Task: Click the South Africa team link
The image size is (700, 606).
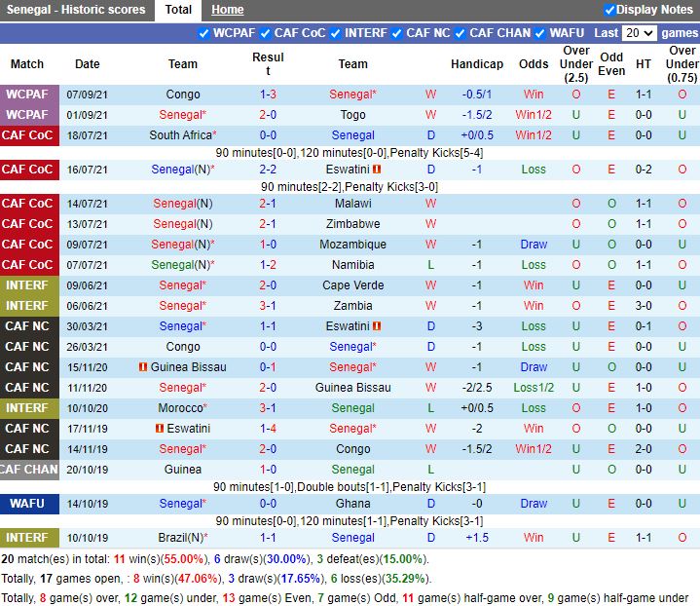Action: [x=181, y=135]
